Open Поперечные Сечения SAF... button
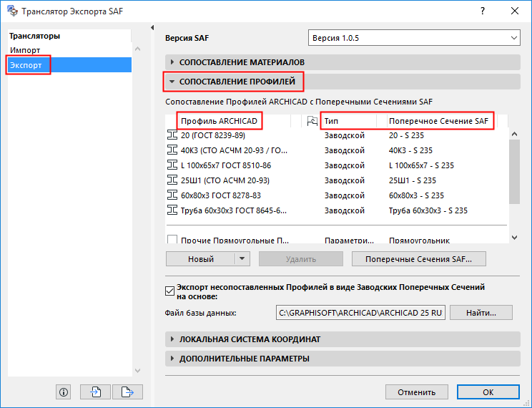532x408 pixels. pyautogui.click(x=419, y=259)
